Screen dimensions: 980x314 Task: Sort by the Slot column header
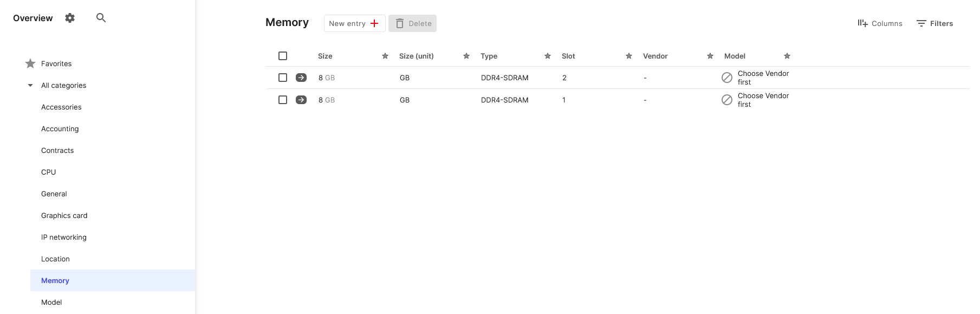[x=568, y=56]
